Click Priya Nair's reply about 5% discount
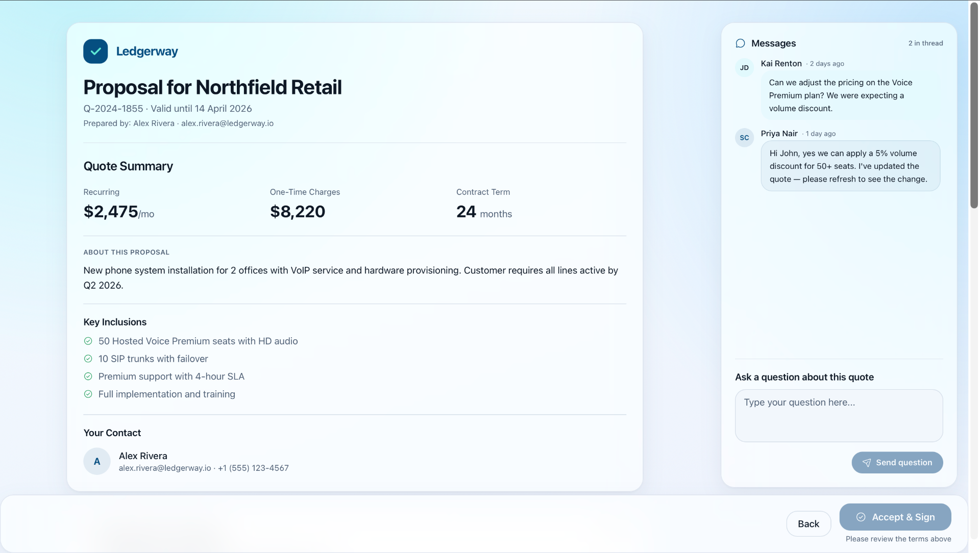Viewport: 980px width, 553px height. pyautogui.click(x=850, y=166)
